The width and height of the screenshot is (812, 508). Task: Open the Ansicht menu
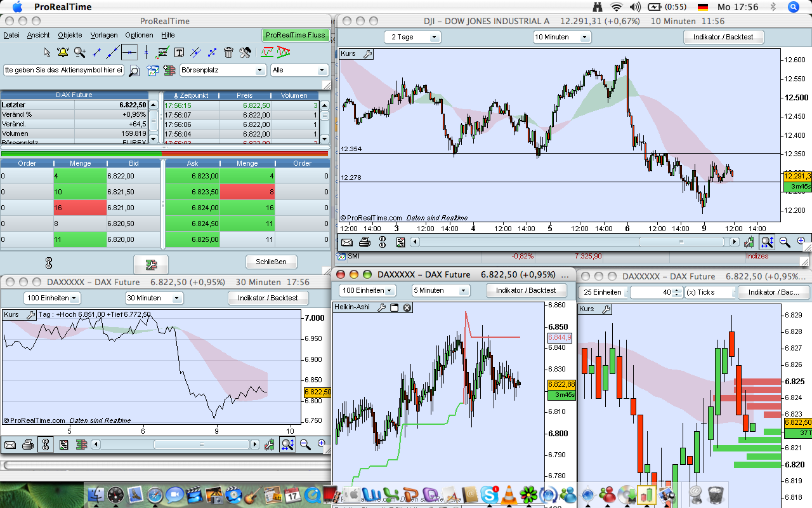[x=39, y=36]
